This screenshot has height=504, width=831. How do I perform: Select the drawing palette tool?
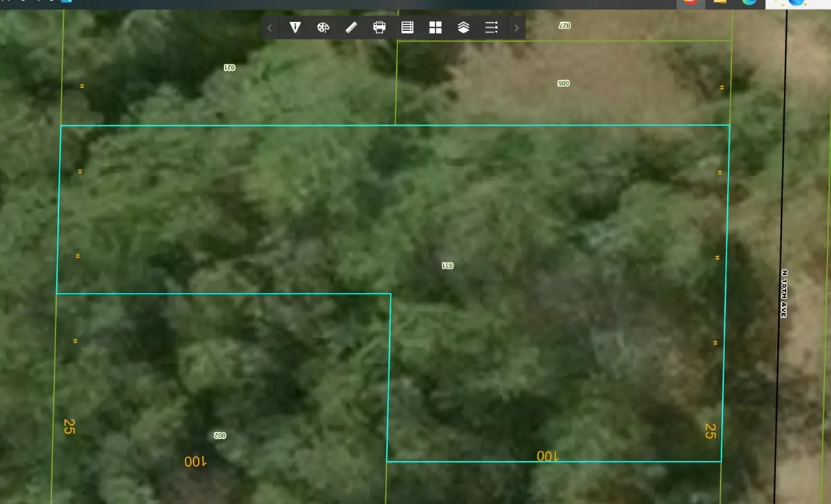(x=322, y=28)
